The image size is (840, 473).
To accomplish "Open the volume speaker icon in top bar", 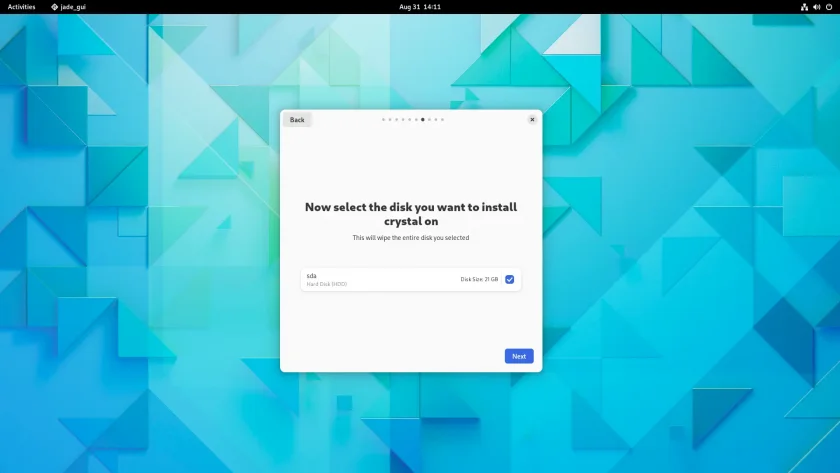I will (816, 7).
